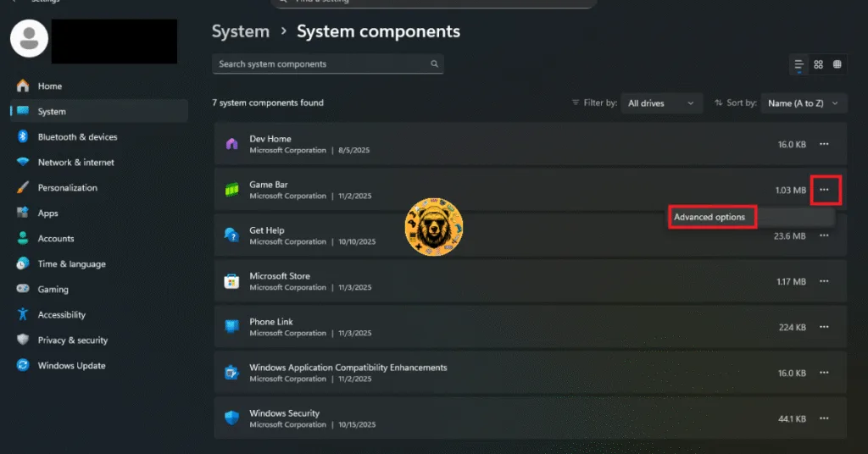
Task: Go to Windows Update section
Action: pos(71,366)
